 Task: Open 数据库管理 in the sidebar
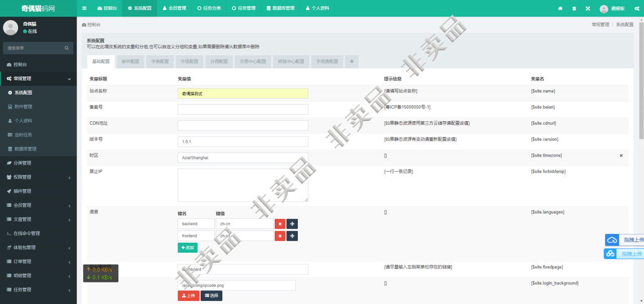[38, 149]
